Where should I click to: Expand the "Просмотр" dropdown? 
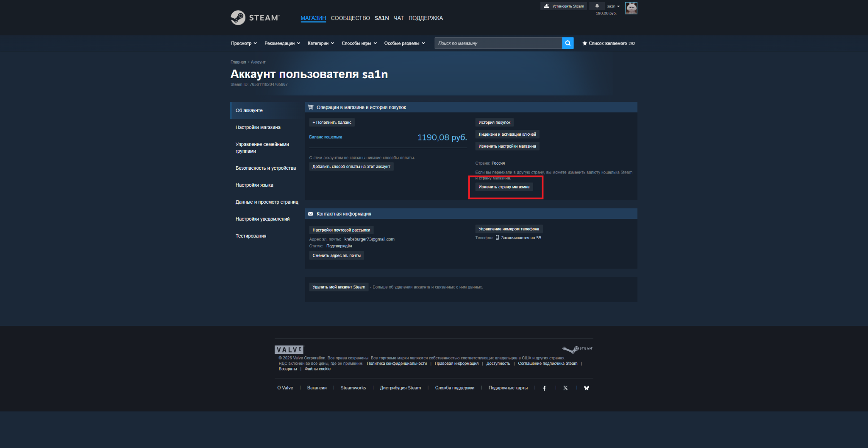244,43
